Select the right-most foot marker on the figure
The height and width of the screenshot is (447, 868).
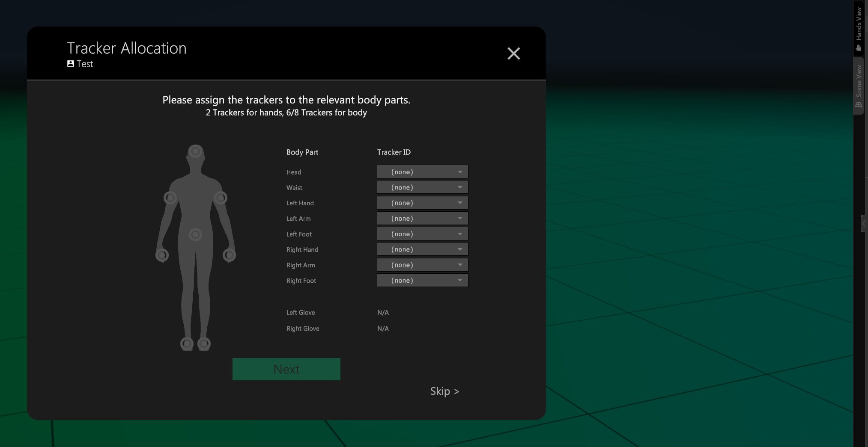click(x=204, y=343)
